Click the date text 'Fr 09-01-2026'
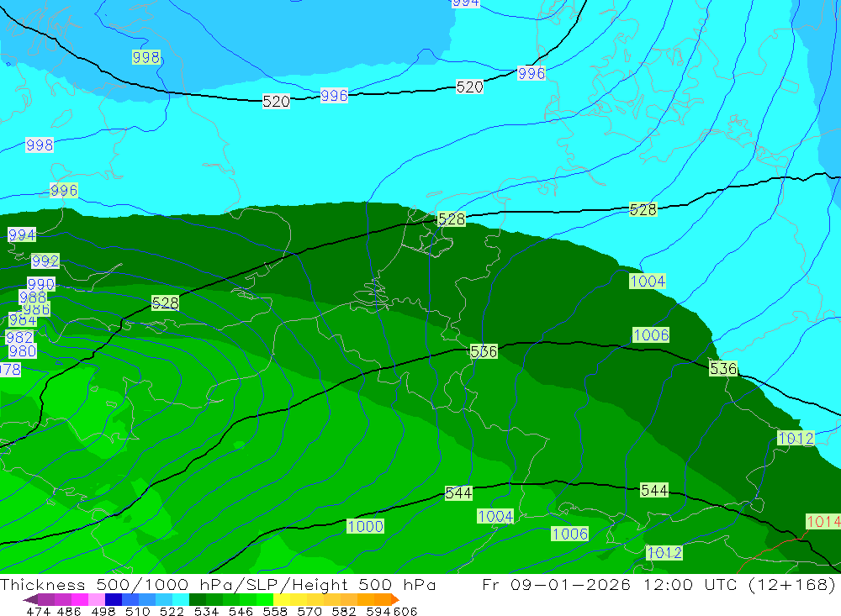841x616 pixels. coord(556,584)
